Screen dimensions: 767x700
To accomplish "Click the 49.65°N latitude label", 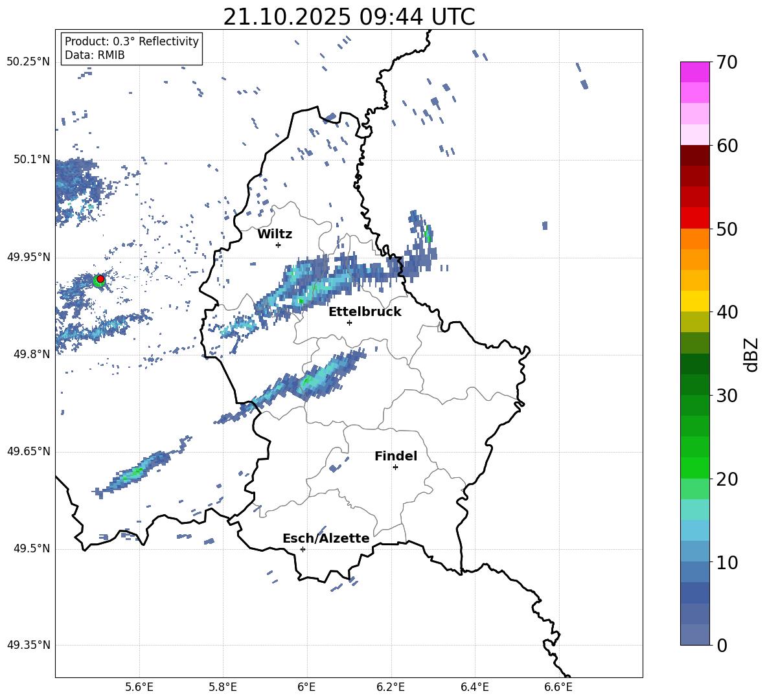I will coord(29,452).
